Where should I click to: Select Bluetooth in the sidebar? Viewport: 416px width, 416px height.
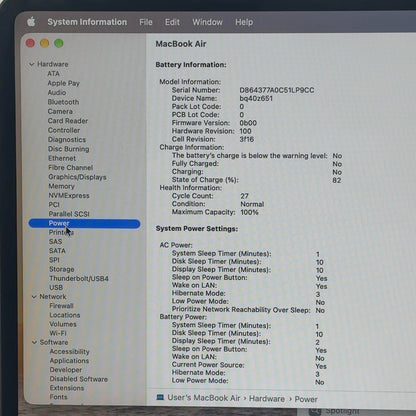tap(63, 102)
